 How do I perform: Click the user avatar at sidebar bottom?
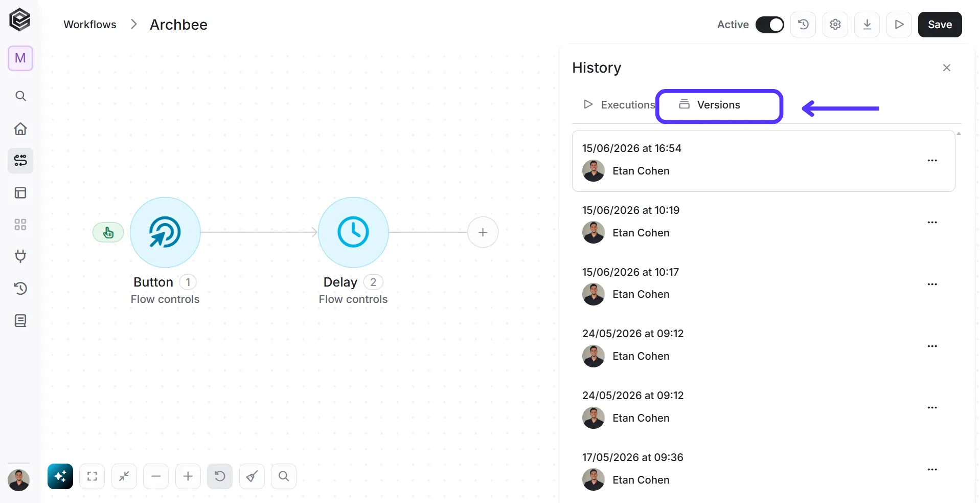tap(19, 480)
